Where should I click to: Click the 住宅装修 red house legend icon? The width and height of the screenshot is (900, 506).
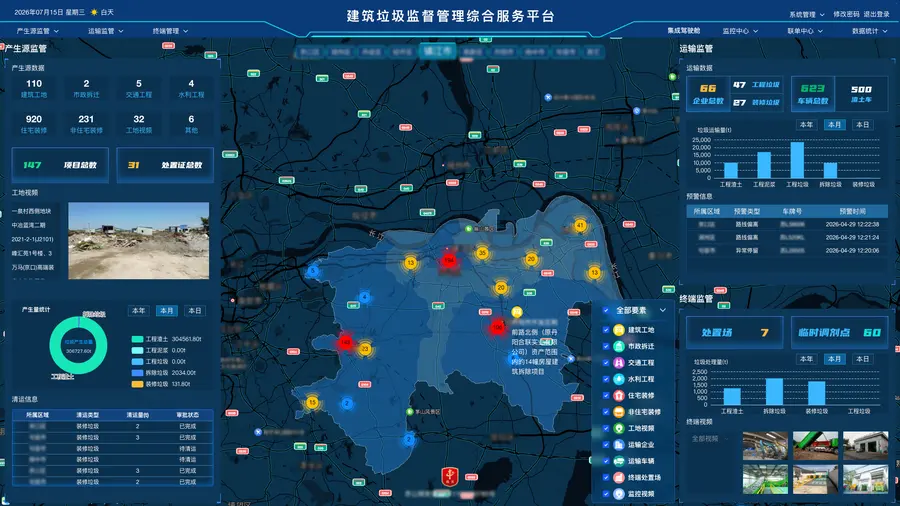coord(619,395)
